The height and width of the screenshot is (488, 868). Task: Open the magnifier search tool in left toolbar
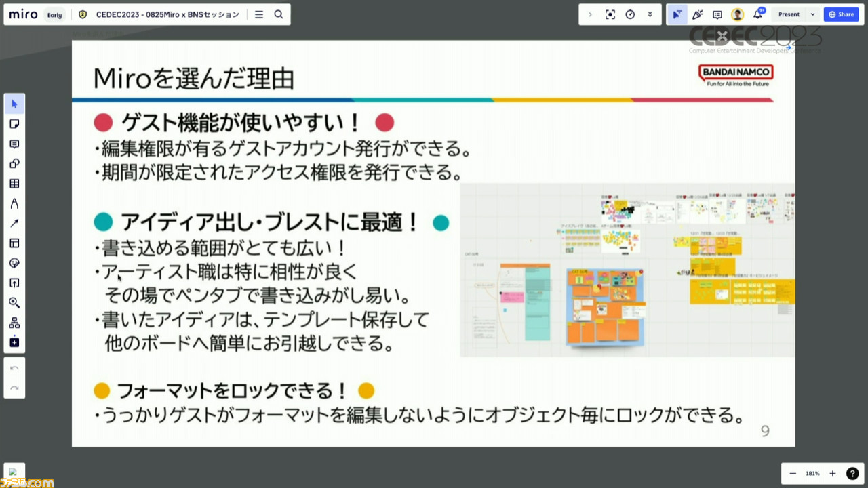coord(14,303)
